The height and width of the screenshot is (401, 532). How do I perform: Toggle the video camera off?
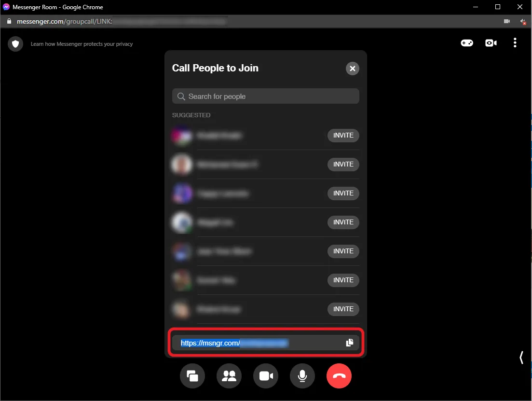pyautogui.click(x=266, y=376)
